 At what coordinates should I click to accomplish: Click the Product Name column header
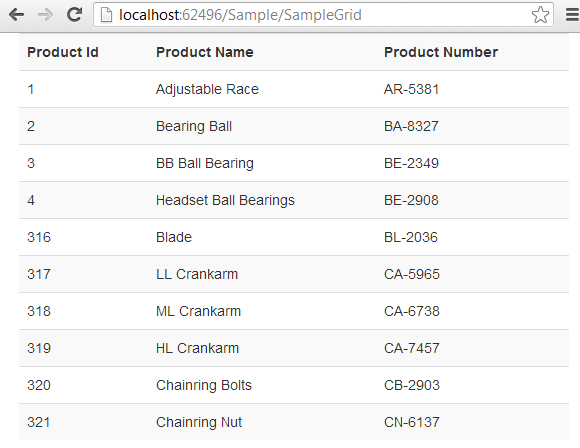point(205,52)
